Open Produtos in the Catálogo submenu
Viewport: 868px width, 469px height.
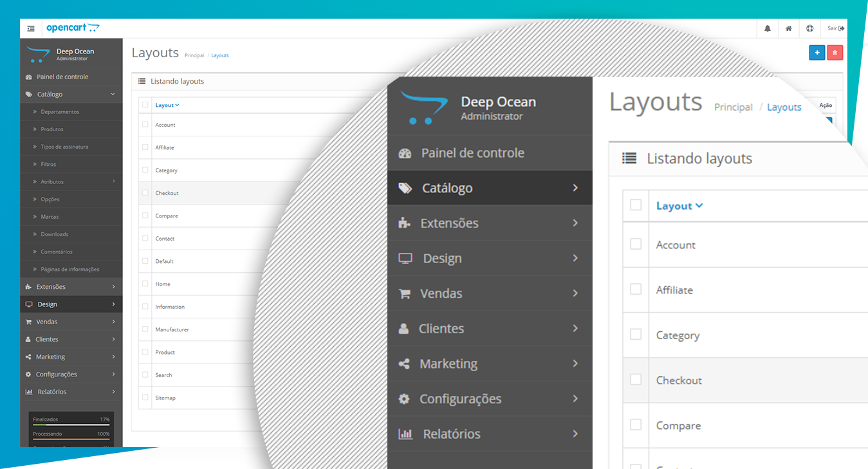52,129
